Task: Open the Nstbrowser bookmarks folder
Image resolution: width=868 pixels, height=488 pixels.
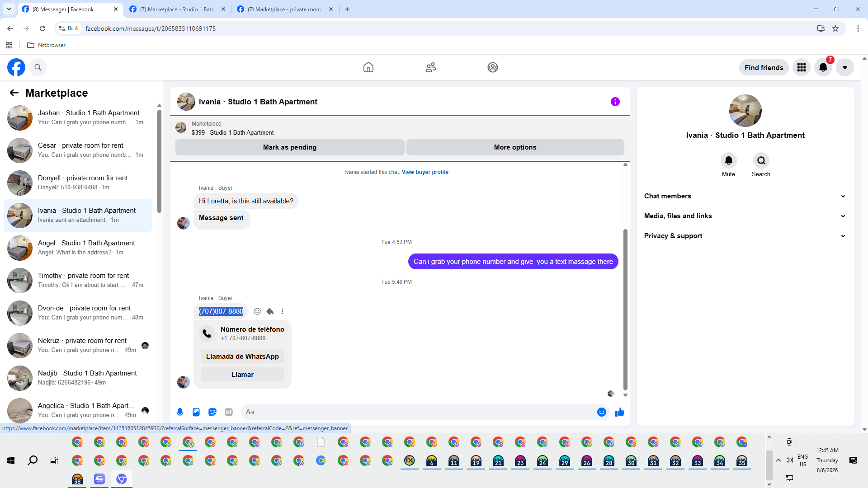Action: [x=46, y=45]
